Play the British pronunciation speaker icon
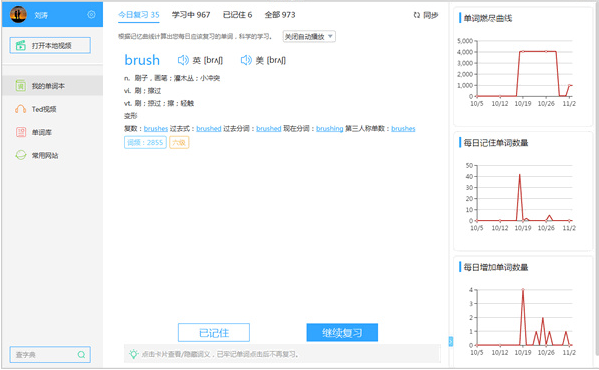 (x=183, y=60)
